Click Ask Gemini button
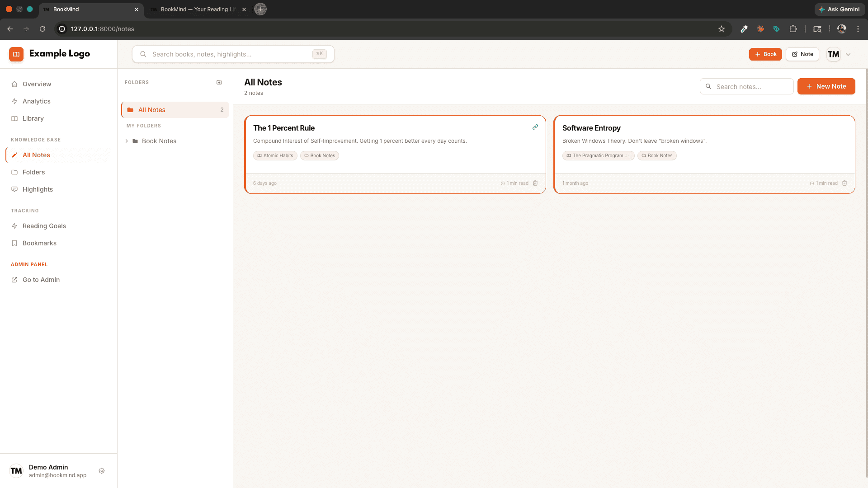Screen dimensions: 868x488 click(x=840, y=9)
